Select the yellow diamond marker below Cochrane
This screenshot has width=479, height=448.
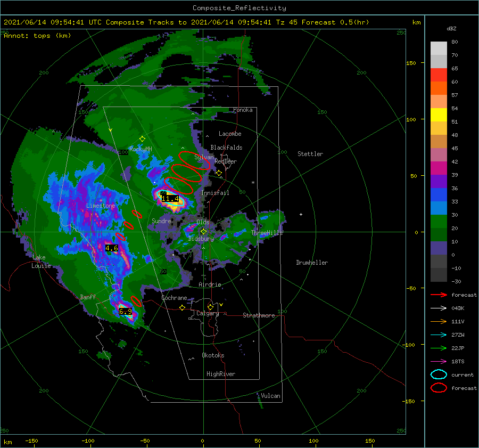(183, 307)
